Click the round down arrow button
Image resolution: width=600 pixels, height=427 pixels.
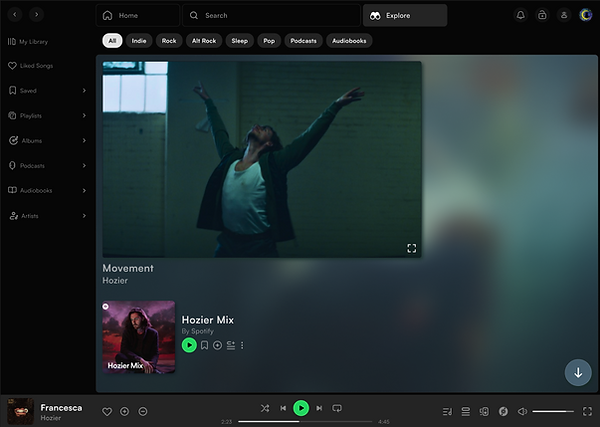(x=578, y=372)
